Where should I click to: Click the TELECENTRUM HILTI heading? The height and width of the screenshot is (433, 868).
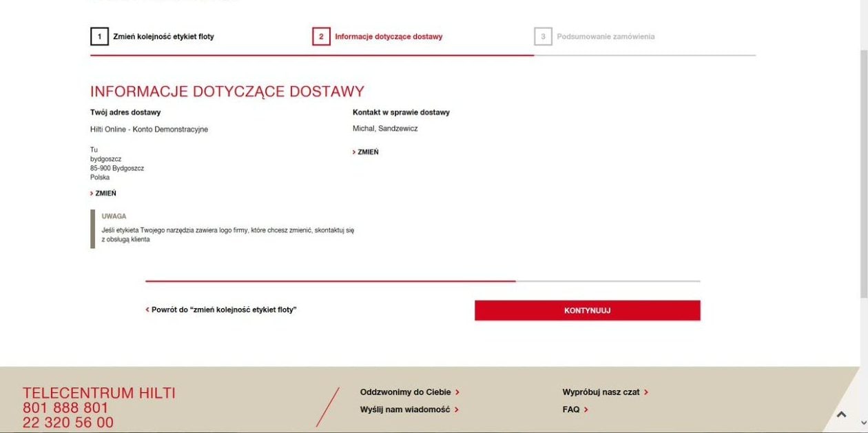99,393
